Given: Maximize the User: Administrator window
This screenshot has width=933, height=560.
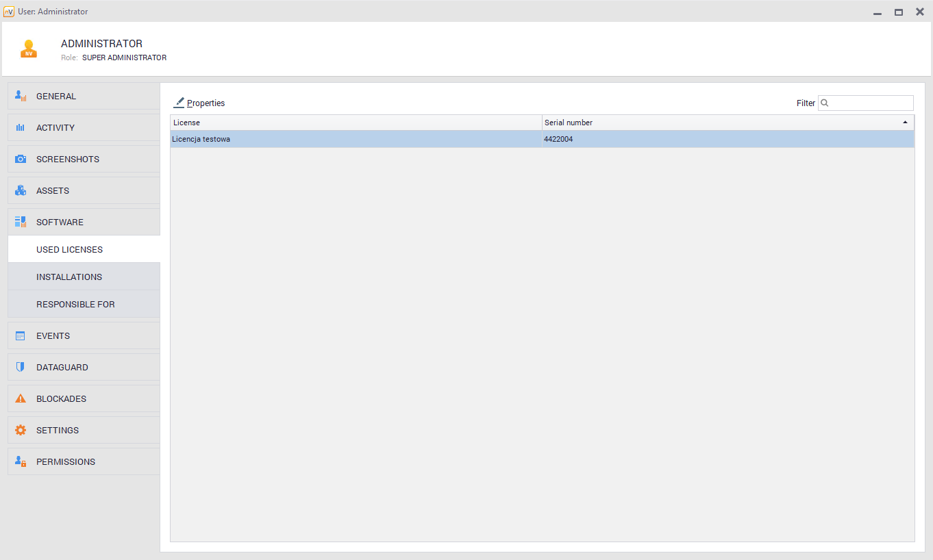Looking at the screenshot, I should [898, 12].
